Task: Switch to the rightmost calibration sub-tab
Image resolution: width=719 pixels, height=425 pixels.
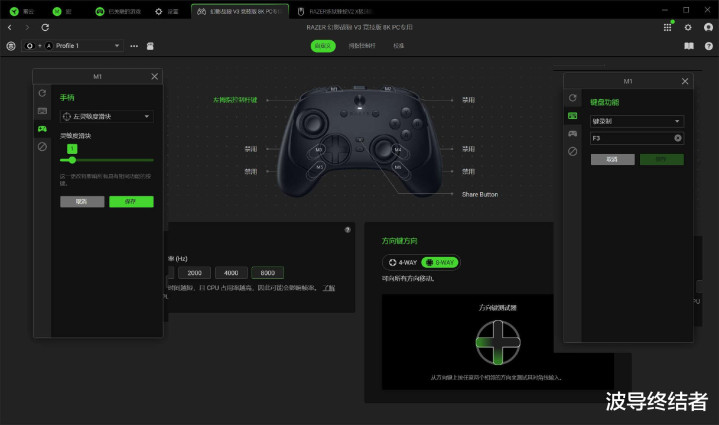Action: coord(398,46)
